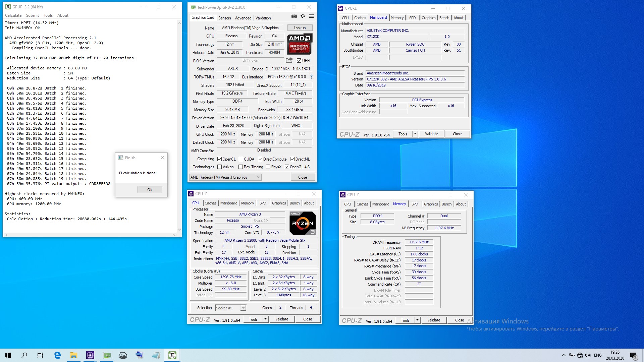Click GPUPI horizontal scrollbar right arrow

pyautogui.click(x=174, y=235)
